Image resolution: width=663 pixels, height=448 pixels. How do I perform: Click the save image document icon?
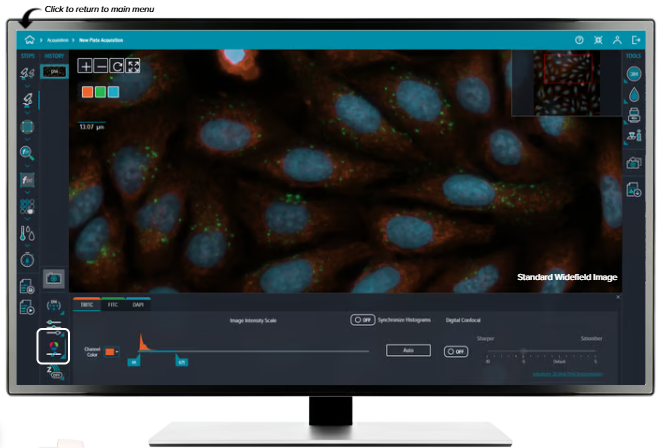click(x=634, y=190)
